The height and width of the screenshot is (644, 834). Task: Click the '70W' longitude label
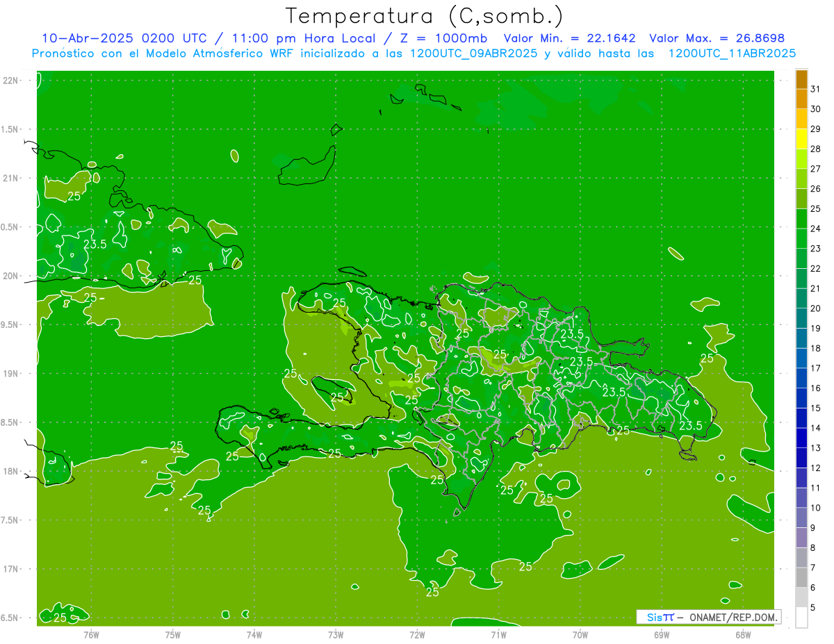[580, 635]
